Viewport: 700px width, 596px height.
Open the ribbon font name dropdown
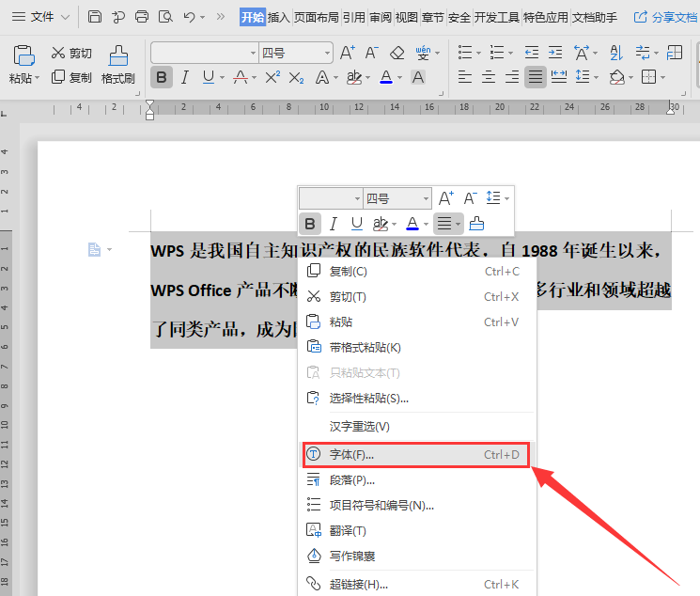253,54
